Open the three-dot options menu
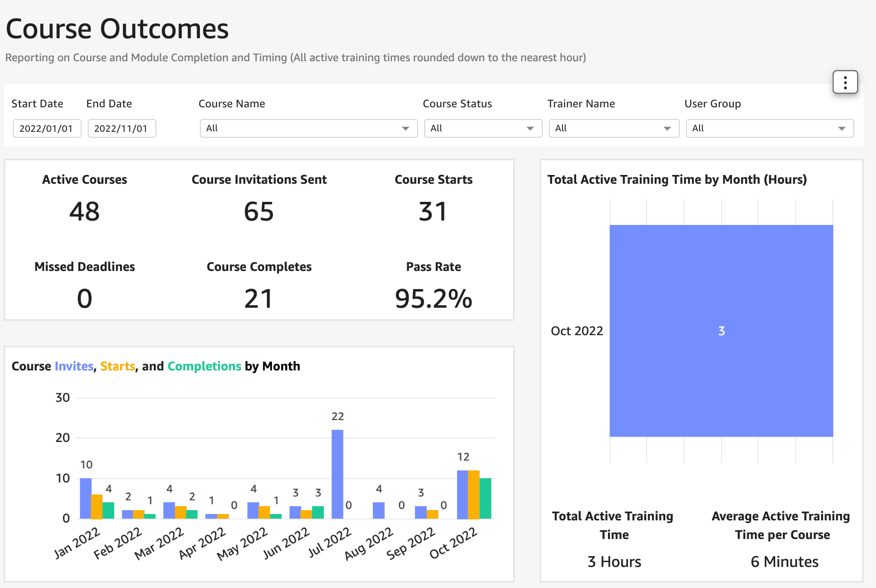Screen dimensions: 876x588 click(844, 82)
